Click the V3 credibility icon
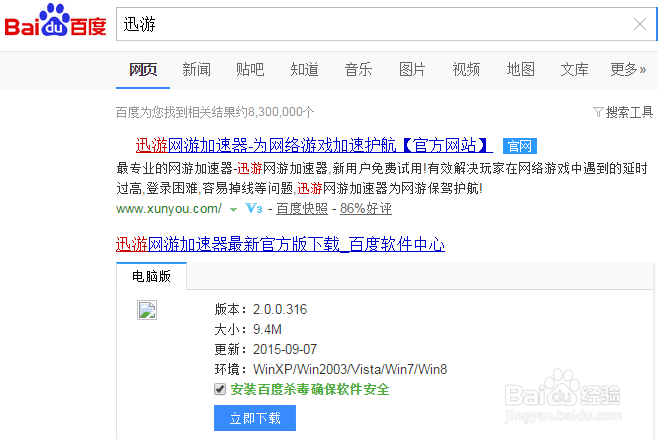Viewport: 658px width, 439px height. pos(254,208)
